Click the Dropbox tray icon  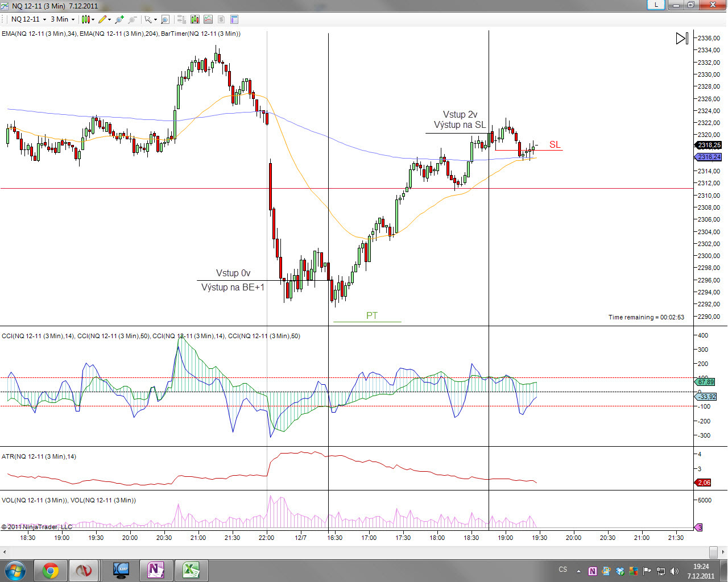tap(620, 571)
